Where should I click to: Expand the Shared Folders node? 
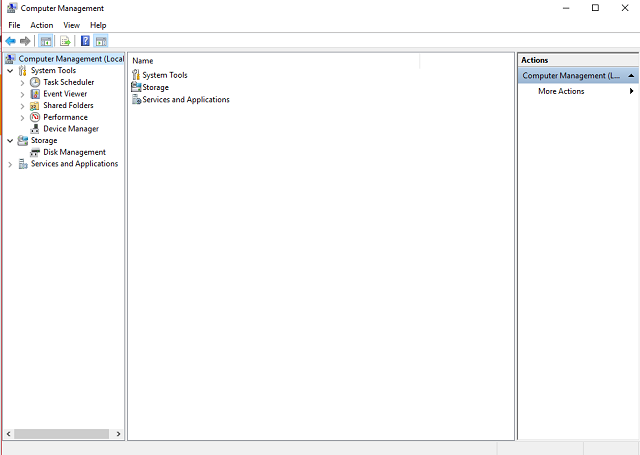click(22, 106)
